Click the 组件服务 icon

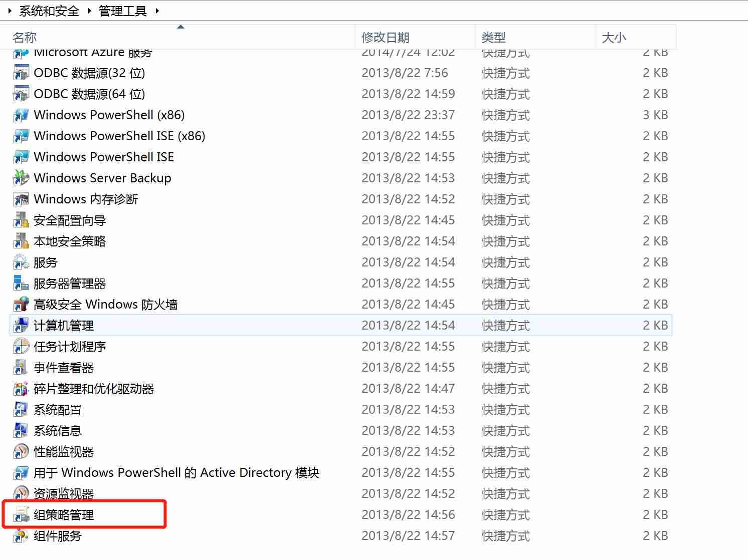(21, 536)
